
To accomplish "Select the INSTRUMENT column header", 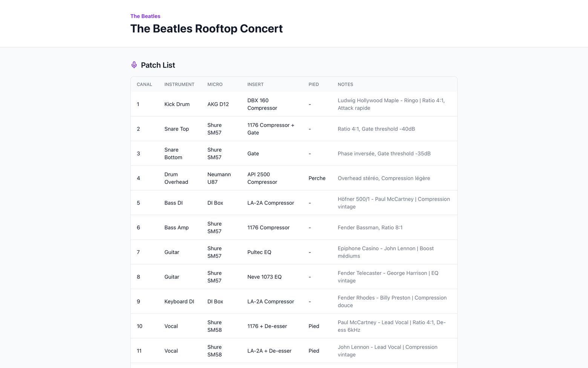I will [179, 85].
